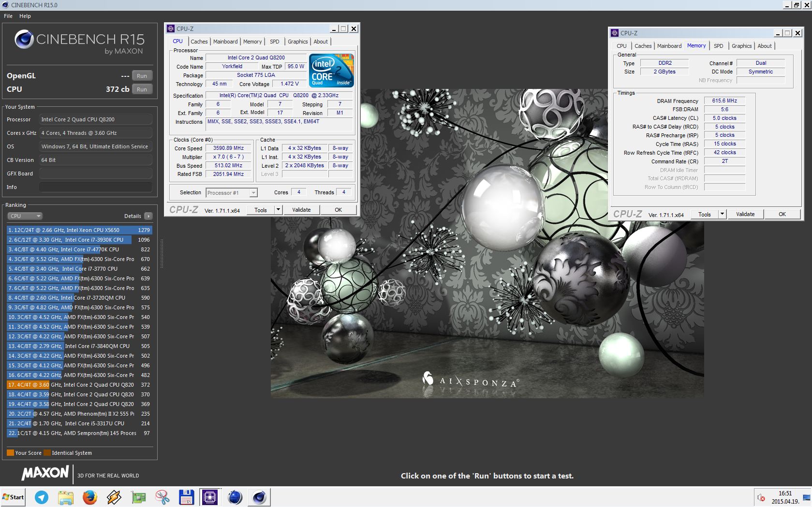Screen dimensions: 812x507
Task: Select ranking row Intel Core i7-4770K
Action: tap(80, 249)
